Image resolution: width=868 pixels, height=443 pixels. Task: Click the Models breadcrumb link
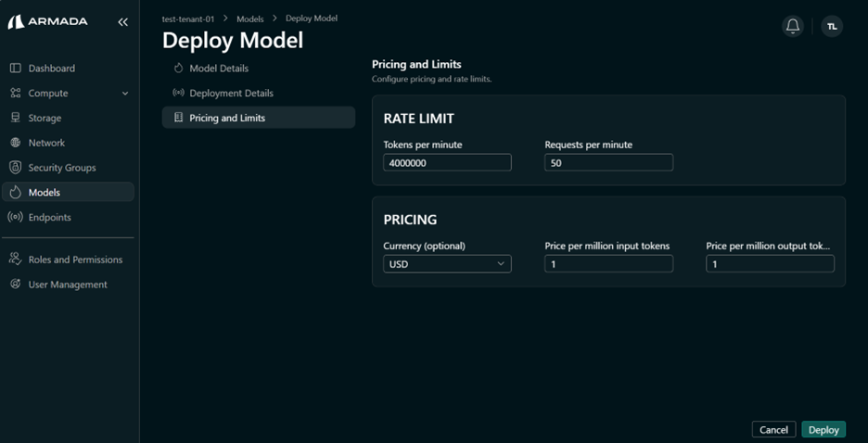(x=250, y=19)
